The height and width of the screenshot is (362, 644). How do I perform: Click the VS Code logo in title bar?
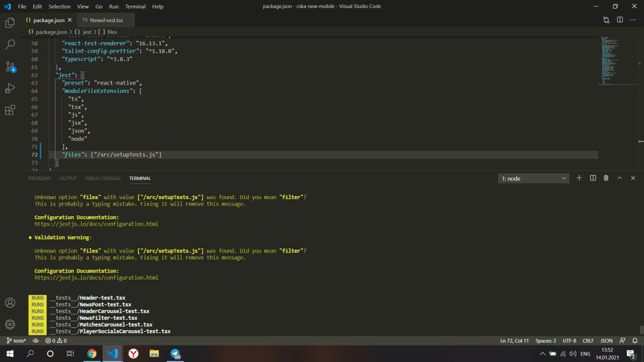[7, 7]
